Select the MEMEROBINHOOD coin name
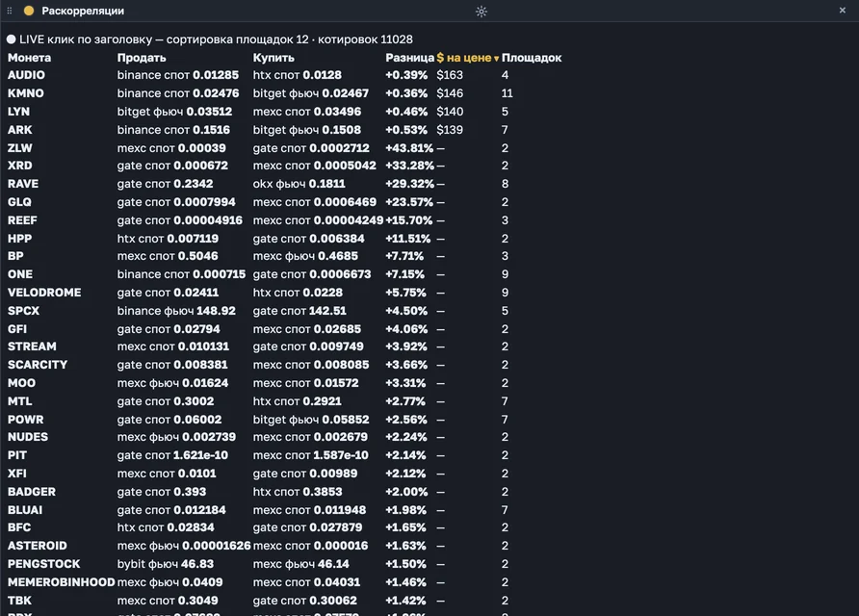Viewport: 859px width, 616px height. click(62, 582)
